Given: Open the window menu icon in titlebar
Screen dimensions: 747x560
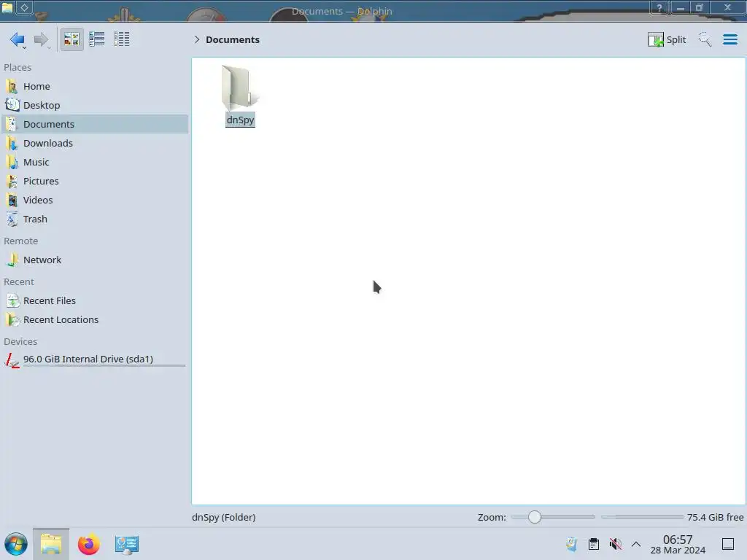Looking at the screenshot, I should [x=7, y=7].
